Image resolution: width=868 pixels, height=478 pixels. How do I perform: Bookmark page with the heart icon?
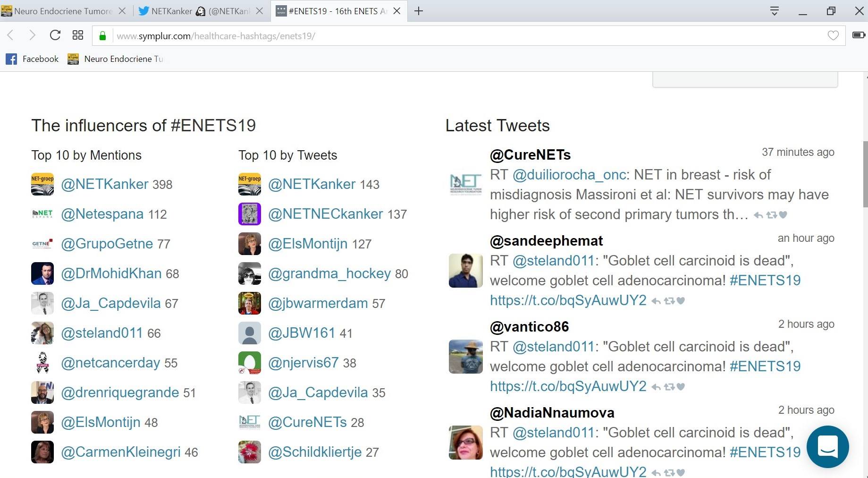[x=833, y=36]
